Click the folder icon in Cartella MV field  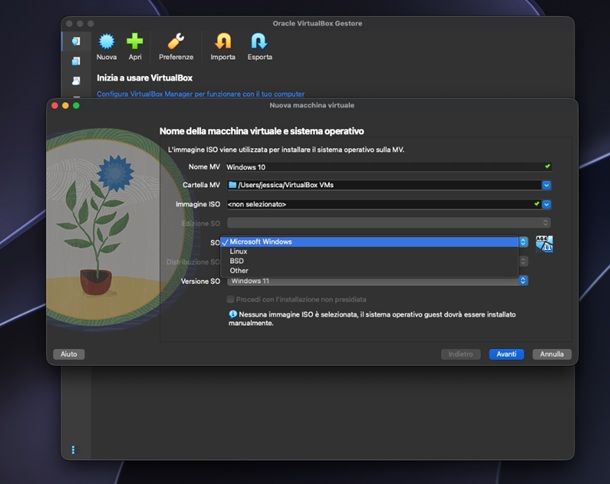coord(232,185)
